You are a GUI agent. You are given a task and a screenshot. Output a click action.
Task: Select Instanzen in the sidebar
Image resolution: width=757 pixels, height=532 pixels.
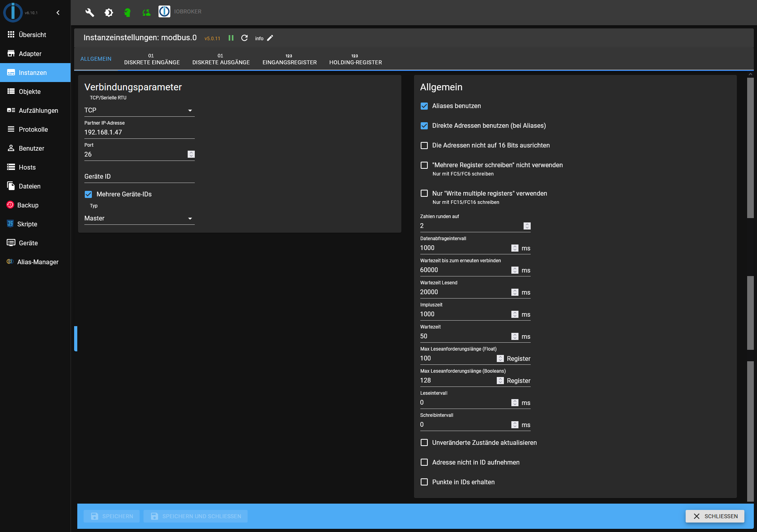(35, 73)
